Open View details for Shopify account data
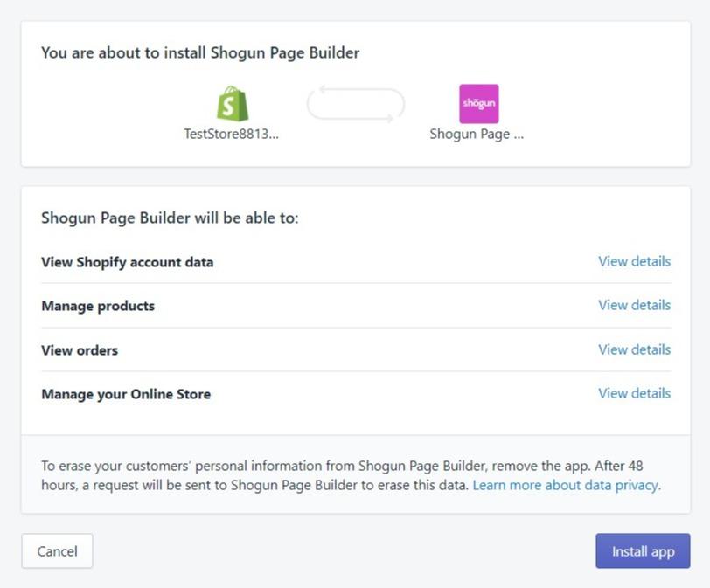 (634, 261)
